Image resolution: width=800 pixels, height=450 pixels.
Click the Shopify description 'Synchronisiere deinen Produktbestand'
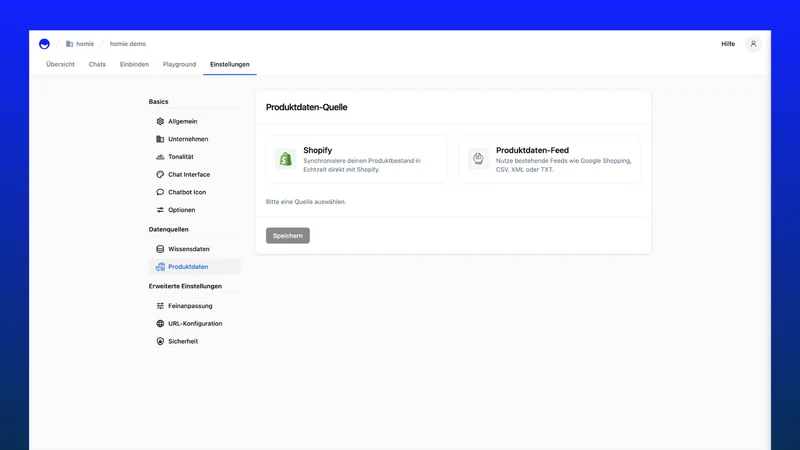(x=362, y=165)
